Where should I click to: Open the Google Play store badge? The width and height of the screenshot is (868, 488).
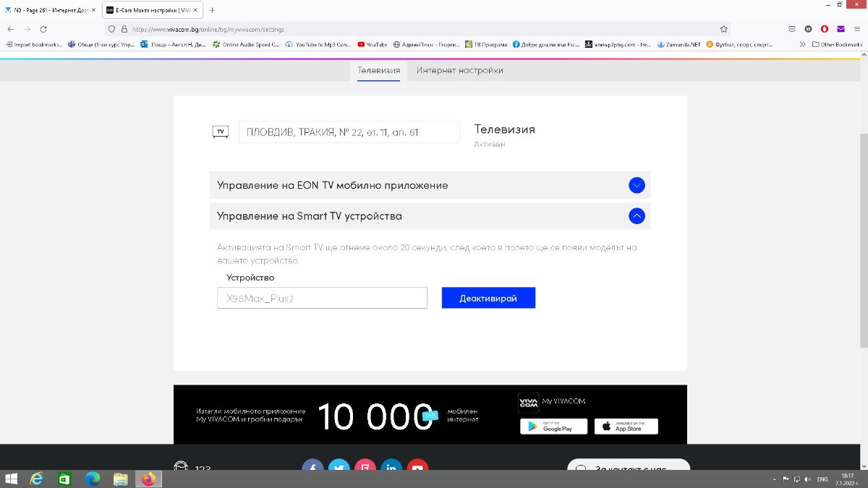553,427
